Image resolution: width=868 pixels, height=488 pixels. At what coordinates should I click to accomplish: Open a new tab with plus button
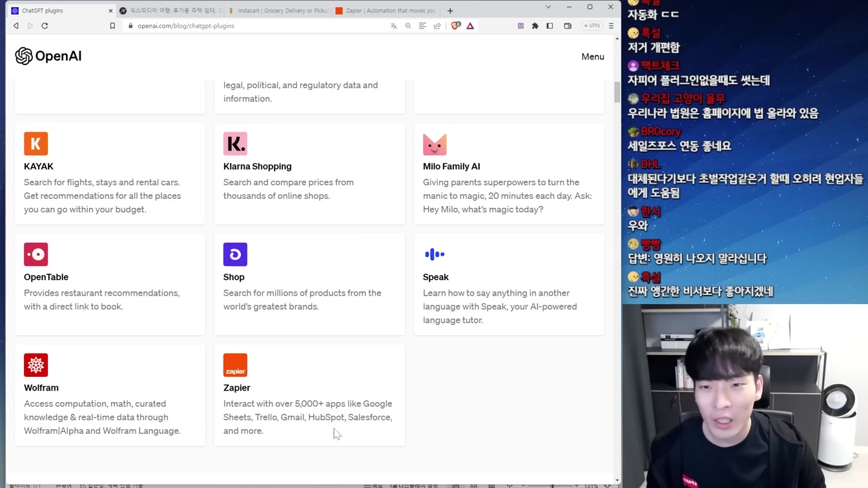(450, 10)
